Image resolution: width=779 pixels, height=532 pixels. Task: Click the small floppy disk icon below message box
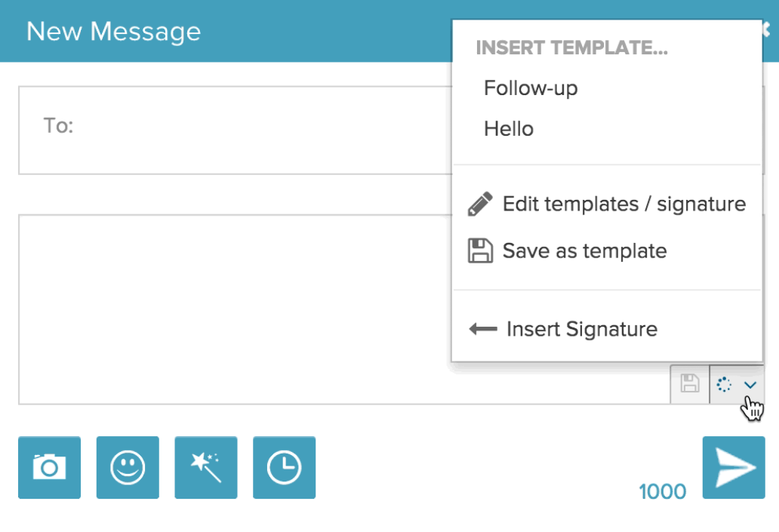[690, 384]
